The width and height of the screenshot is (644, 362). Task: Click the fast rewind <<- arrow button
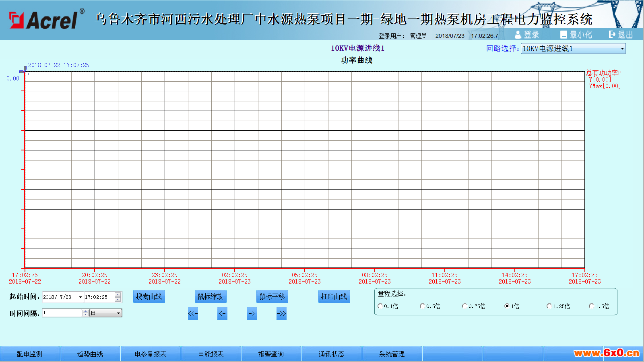pos(193,314)
